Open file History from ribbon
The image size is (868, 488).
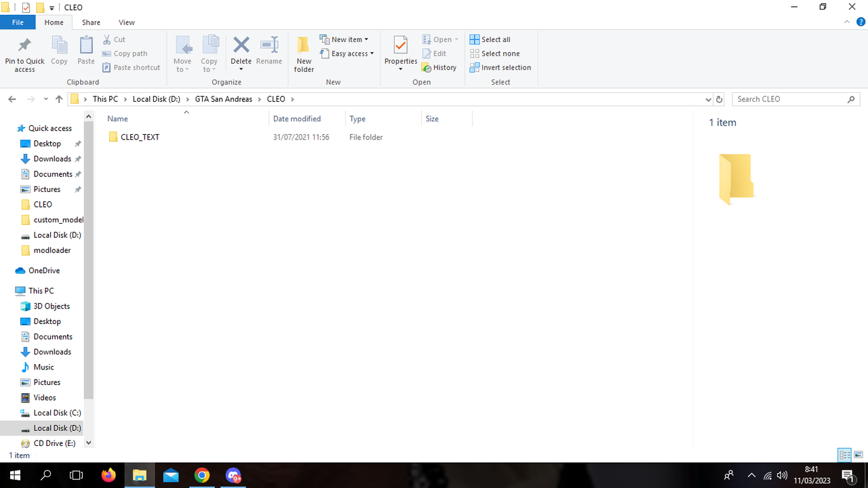pyautogui.click(x=439, y=68)
